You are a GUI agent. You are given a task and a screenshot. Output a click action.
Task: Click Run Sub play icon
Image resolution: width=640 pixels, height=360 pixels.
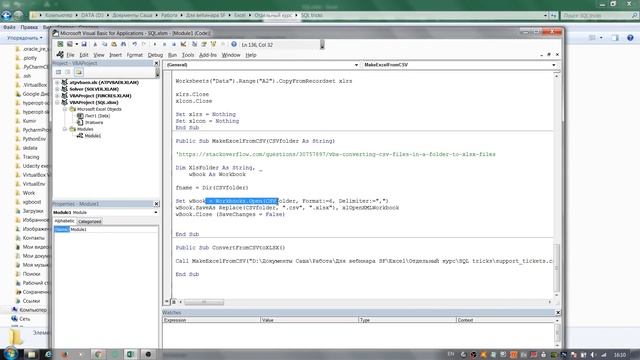click(155, 44)
